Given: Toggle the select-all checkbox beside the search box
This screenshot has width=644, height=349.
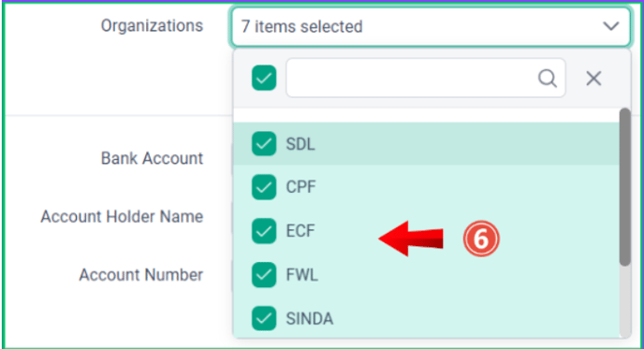Looking at the screenshot, I should coord(264,78).
